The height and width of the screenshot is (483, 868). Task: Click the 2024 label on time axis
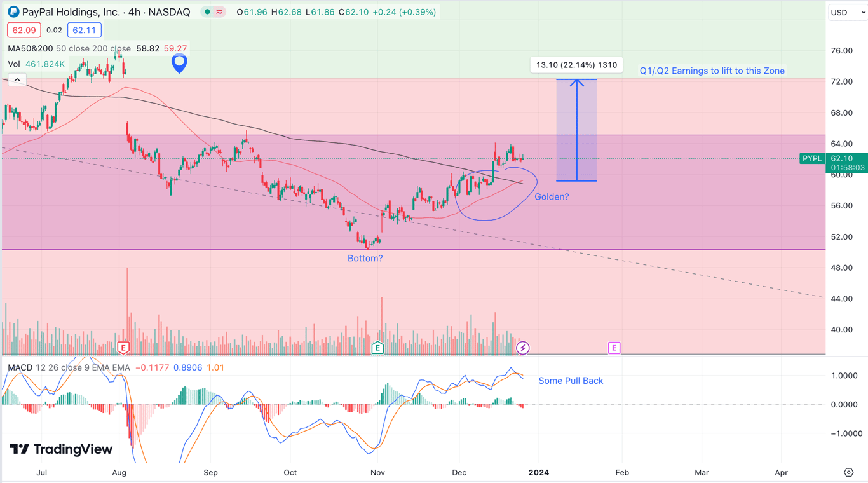[538, 472]
